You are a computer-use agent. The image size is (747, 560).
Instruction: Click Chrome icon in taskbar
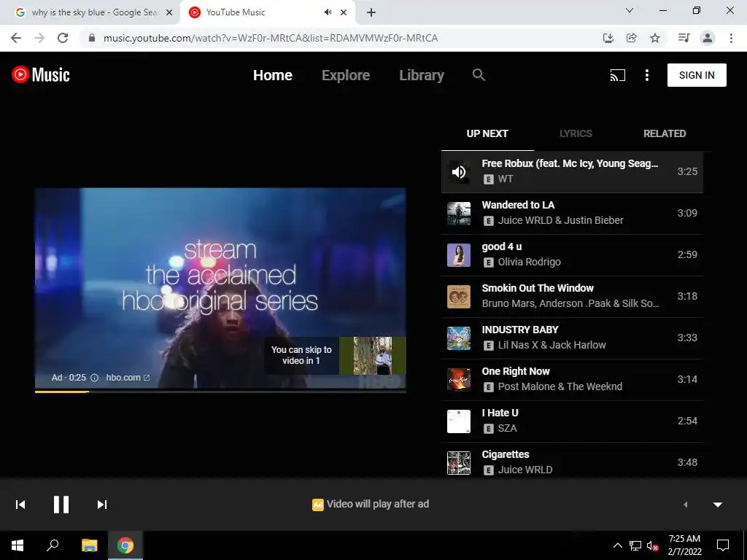pyautogui.click(x=125, y=545)
